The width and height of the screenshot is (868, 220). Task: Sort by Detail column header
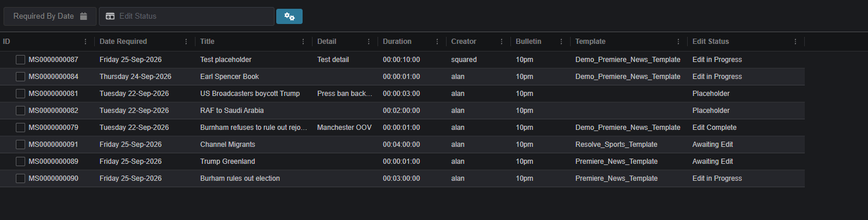pyautogui.click(x=327, y=42)
